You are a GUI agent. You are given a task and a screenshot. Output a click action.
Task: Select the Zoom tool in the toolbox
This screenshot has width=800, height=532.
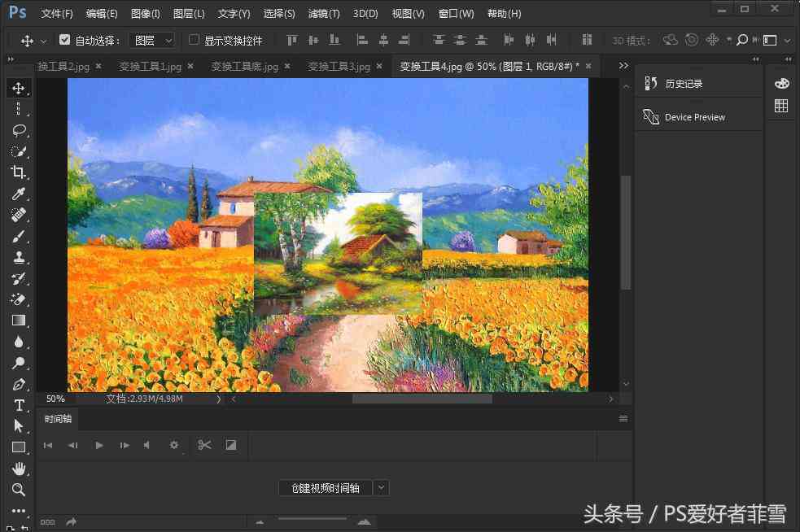[x=19, y=490]
